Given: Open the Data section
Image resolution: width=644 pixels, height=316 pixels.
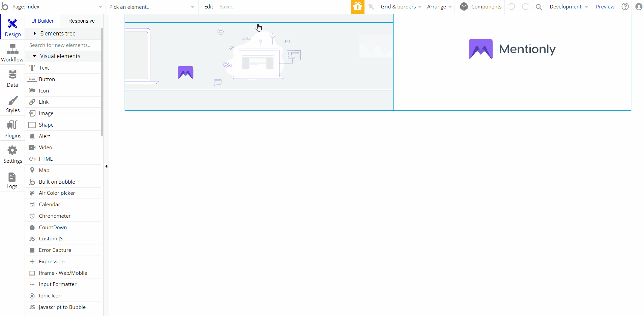Looking at the screenshot, I should (x=12, y=78).
